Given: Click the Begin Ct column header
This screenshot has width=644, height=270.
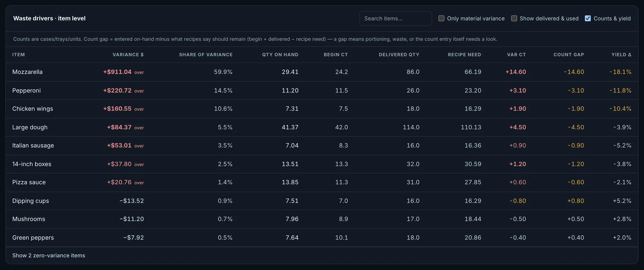Looking at the screenshot, I should tap(336, 55).
